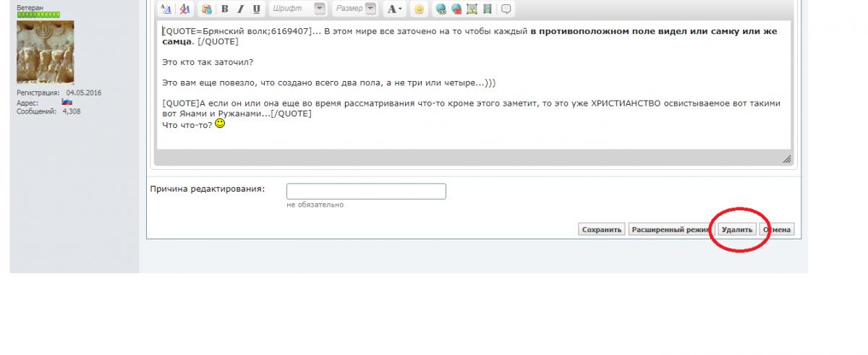Screen dimensions: 868x355
Task: Click the insert link icon
Action: point(441,9)
